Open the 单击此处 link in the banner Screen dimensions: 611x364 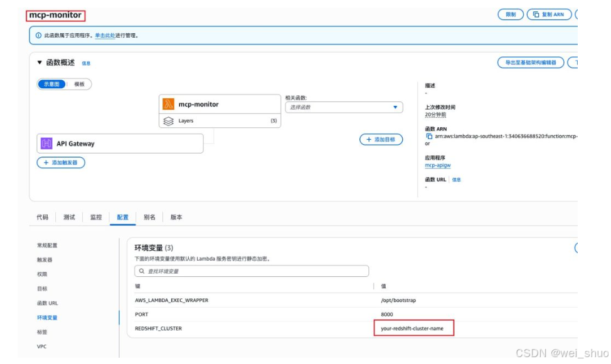(x=105, y=36)
